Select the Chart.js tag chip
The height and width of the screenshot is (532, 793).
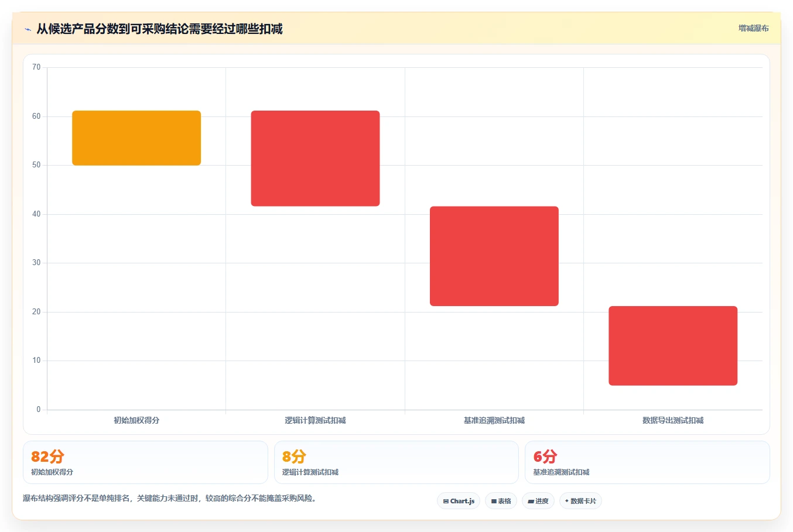(459, 501)
